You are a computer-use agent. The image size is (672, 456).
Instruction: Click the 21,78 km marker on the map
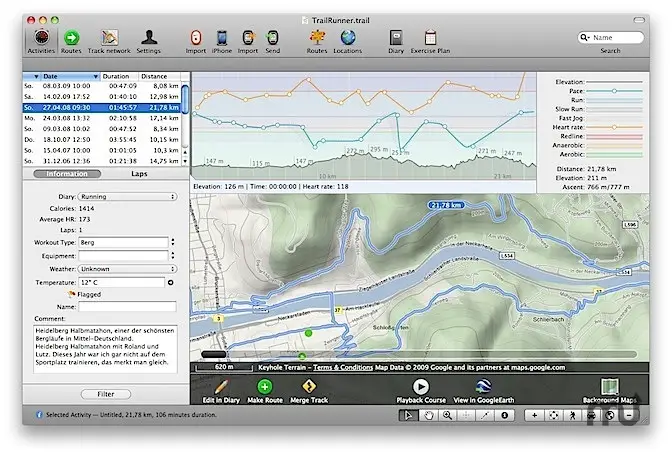tap(446, 205)
